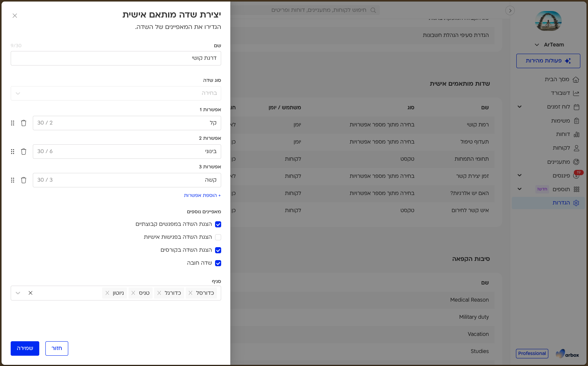Remove the 'טניס' branch tag
The height and width of the screenshot is (366, 588).
pyautogui.click(x=133, y=293)
